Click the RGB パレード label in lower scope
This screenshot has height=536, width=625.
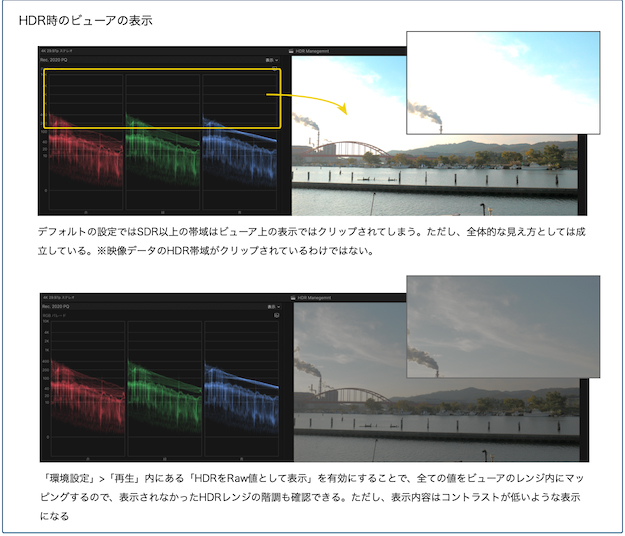tap(56, 315)
